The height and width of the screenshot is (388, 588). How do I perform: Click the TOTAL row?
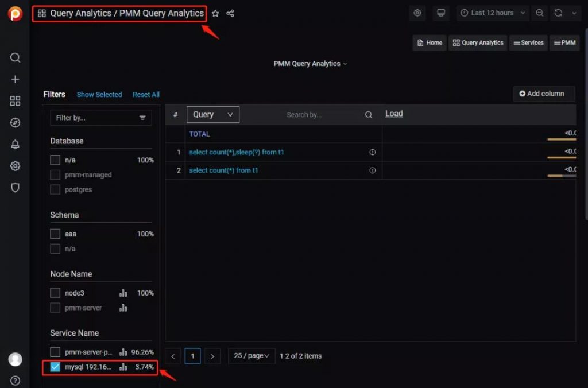[x=370, y=134]
